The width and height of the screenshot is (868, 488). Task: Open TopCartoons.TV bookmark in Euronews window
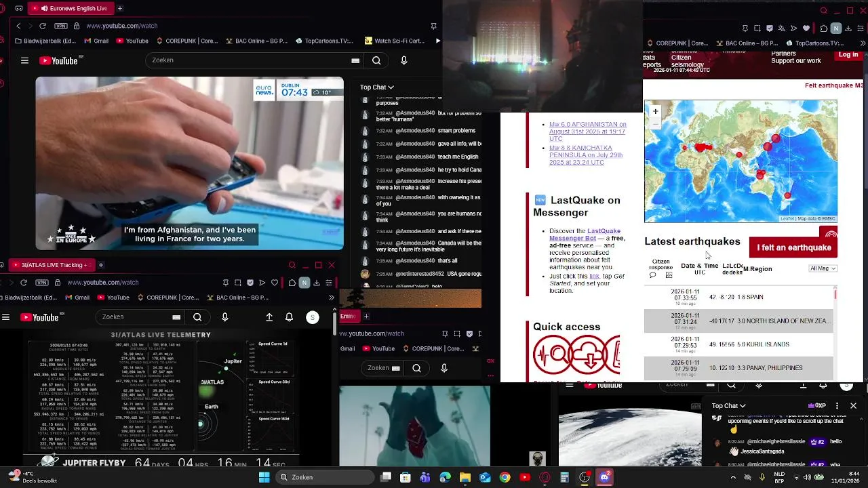(x=324, y=41)
